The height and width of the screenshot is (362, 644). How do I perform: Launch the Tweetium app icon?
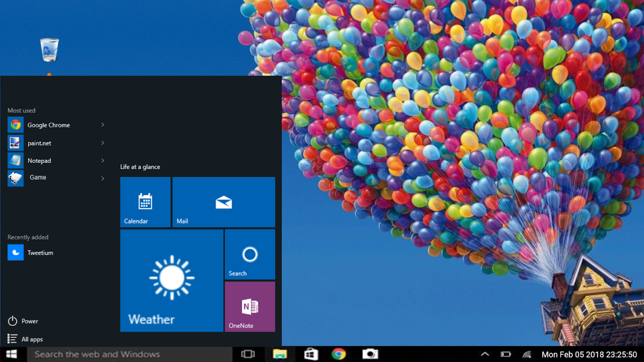[x=15, y=252]
